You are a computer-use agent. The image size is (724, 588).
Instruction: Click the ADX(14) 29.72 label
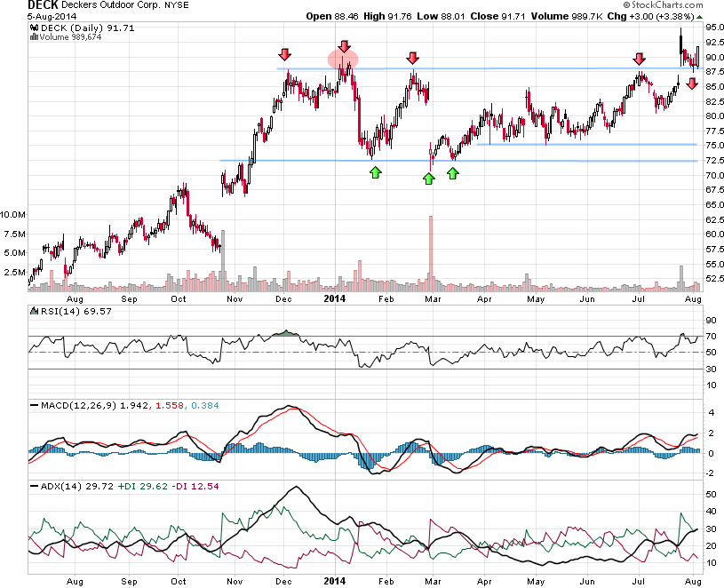point(77,486)
